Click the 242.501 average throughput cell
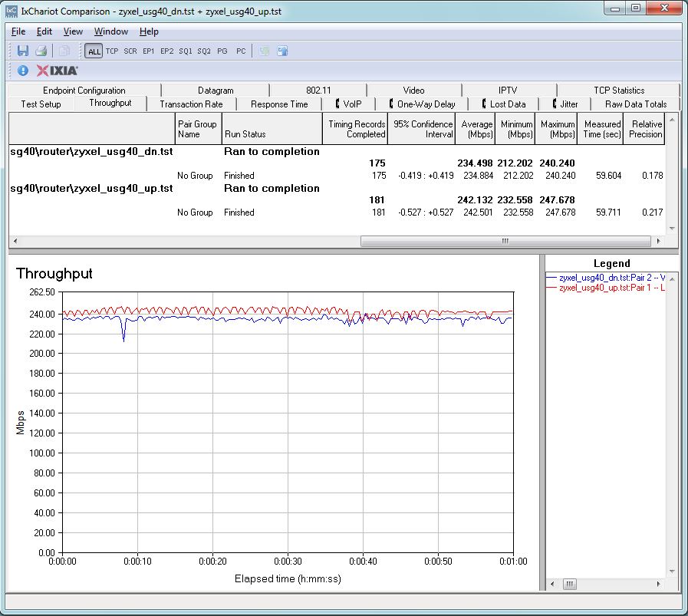The image size is (688, 616). (x=478, y=212)
